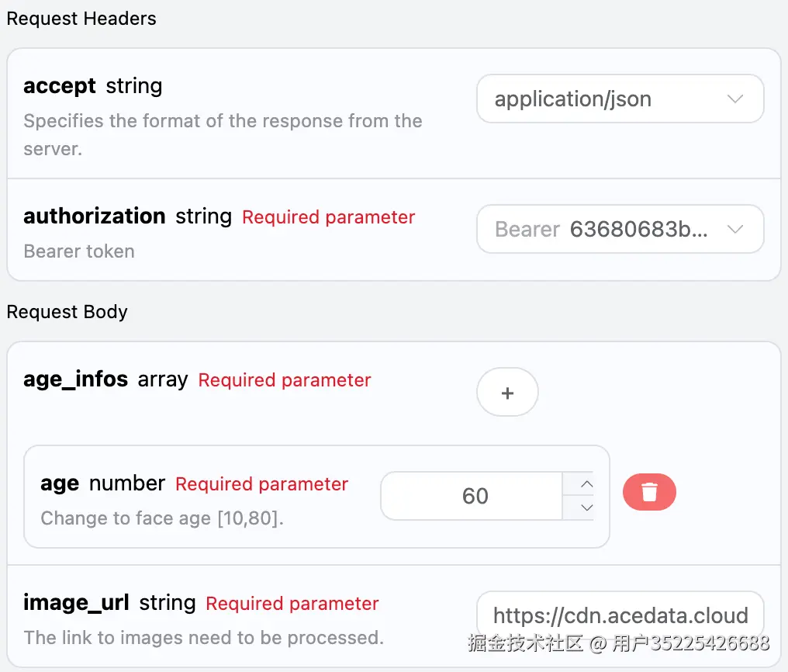Click "Required parameter" beside authorization
This screenshot has width=788, height=672.
328,217
